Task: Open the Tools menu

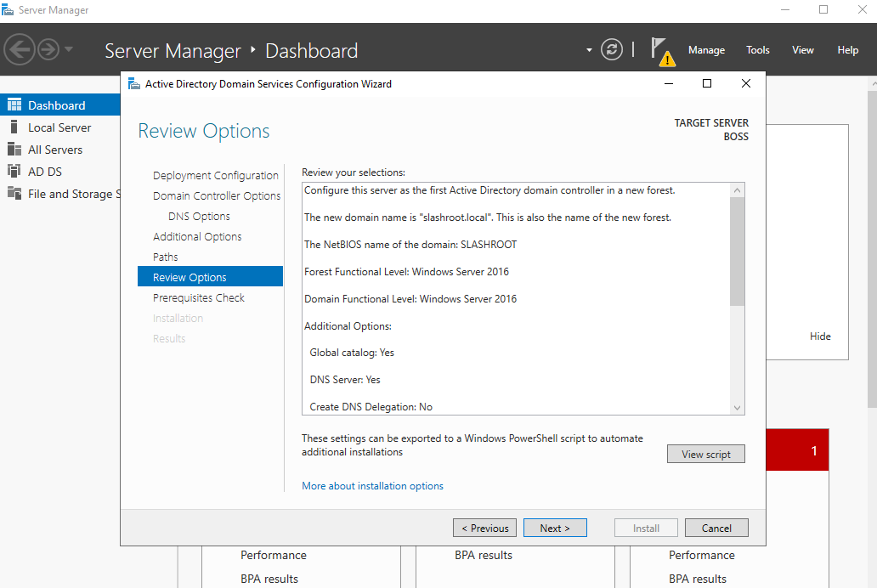Action: coord(757,50)
